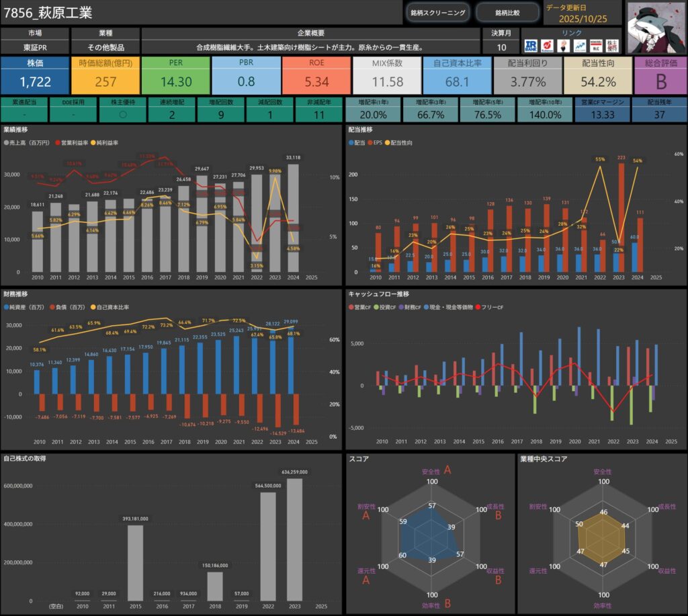Click the person portrait link icon

pyautogui.click(x=563, y=46)
